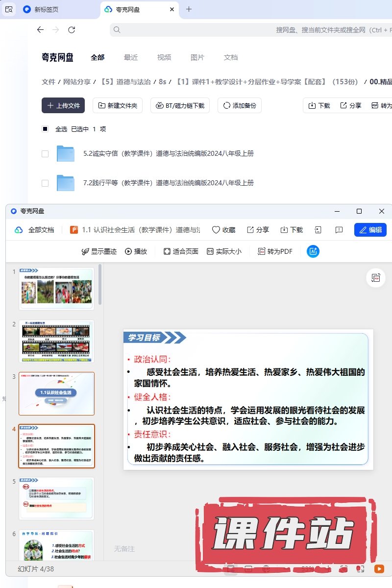Screen dimensions: 392x588
Task: Open 全部文档 document list
Action: (35, 230)
